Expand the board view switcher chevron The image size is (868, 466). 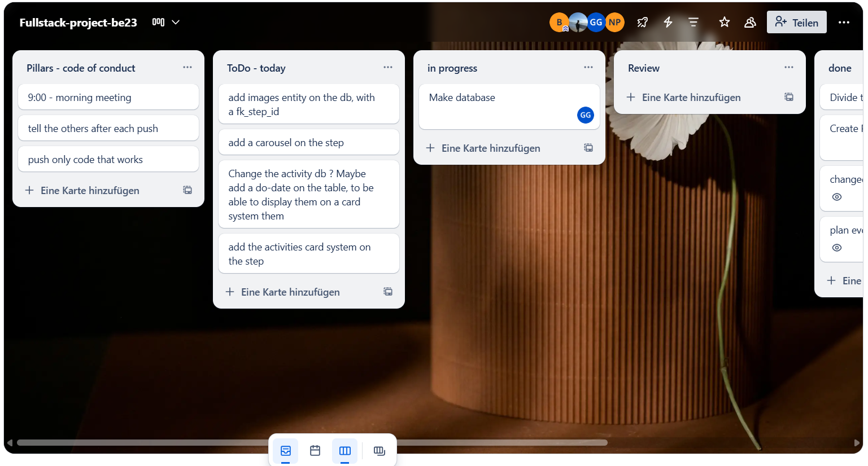tap(176, 23)
